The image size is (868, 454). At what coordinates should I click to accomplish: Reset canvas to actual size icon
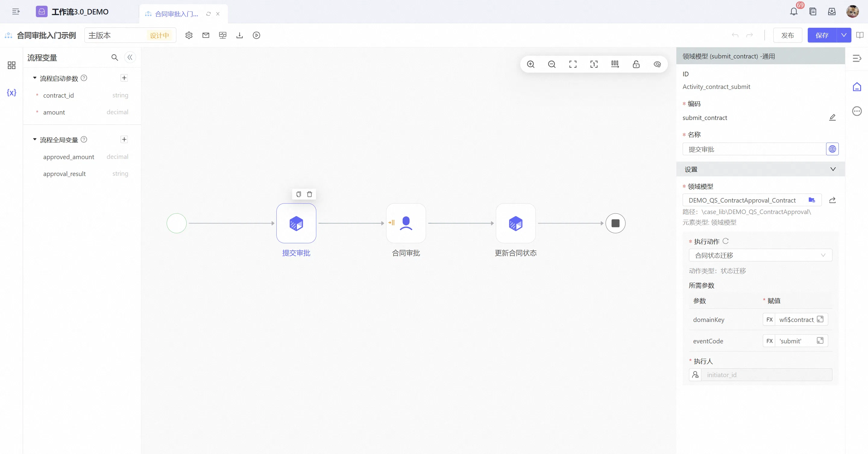pyautogui.click(x=594, y=65)
